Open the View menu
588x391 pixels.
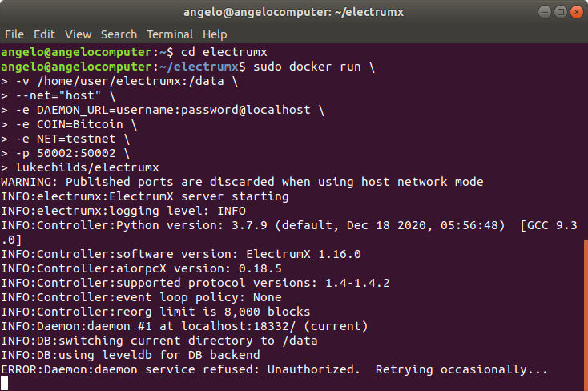click(78, 34)
